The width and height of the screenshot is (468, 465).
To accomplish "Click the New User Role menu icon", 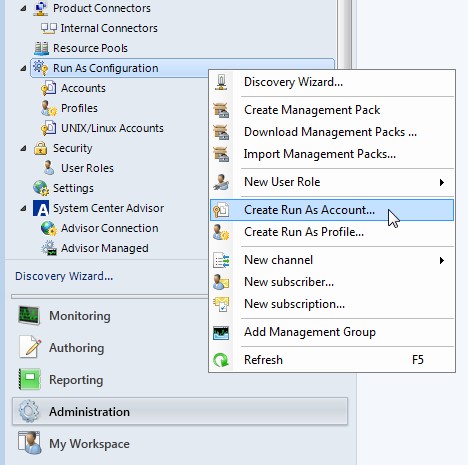I will (221, 182).
